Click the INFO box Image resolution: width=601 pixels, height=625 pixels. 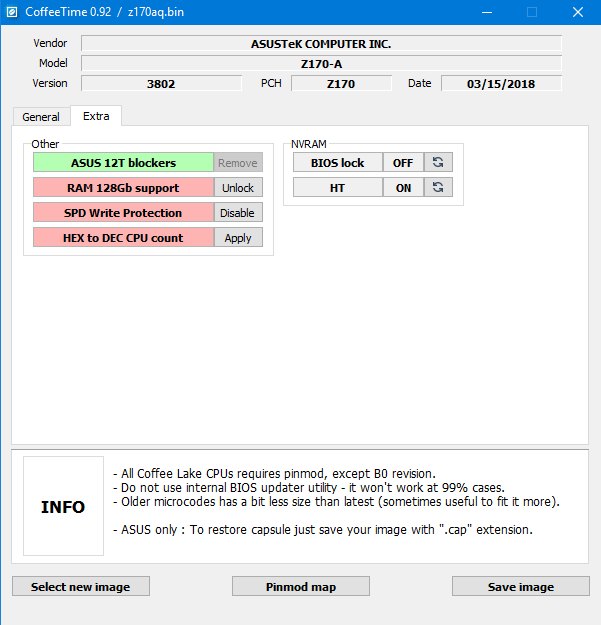tap(63, 506)
